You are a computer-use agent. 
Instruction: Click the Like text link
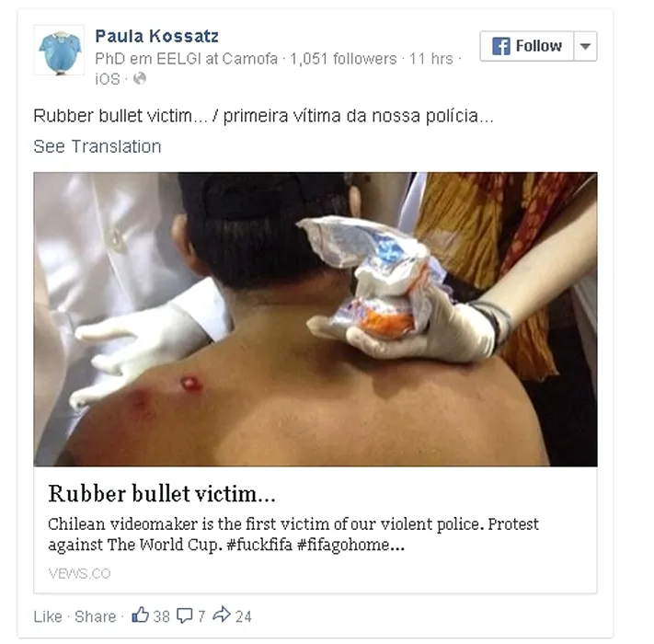[x=48, y=616]
